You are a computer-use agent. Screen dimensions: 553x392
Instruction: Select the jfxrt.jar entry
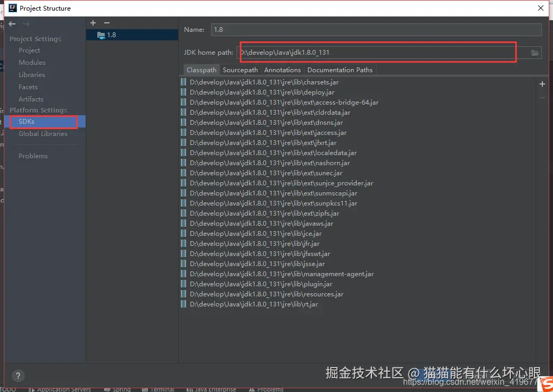[263, 143]
